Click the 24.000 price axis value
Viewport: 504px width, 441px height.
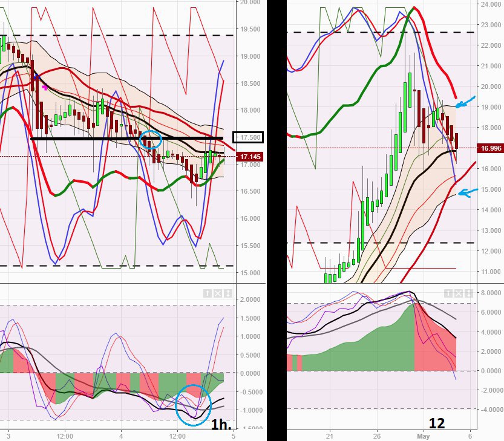[491, 4]
